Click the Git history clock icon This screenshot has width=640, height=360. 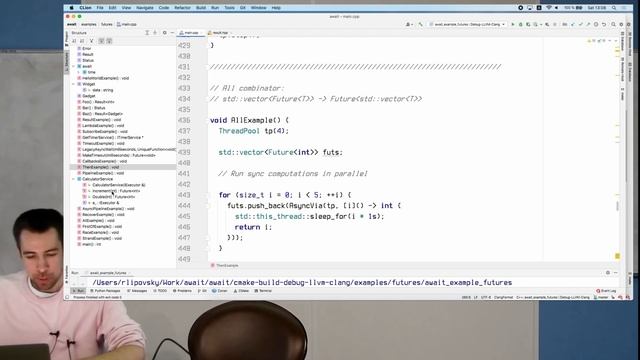click(596, 24)
